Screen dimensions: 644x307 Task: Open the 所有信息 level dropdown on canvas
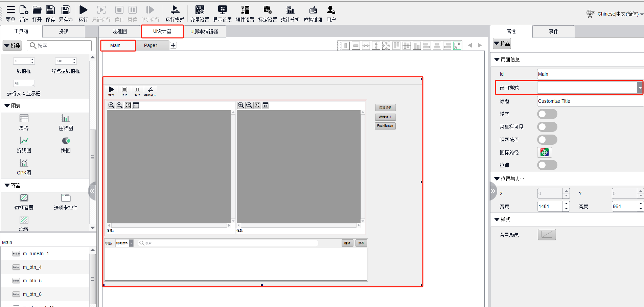[124, 243]
